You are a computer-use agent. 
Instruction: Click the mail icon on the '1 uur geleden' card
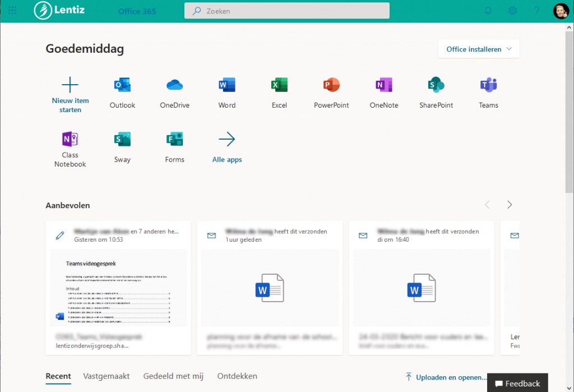pos(211,235)
